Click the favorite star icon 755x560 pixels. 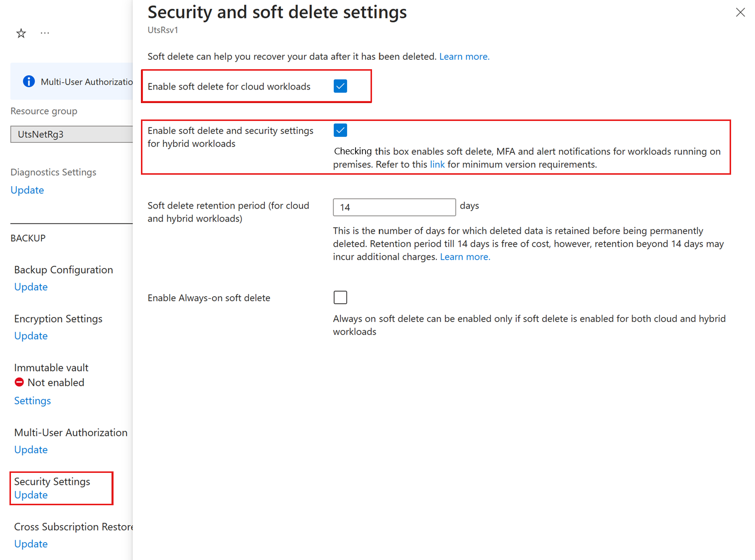pos(21,33)
